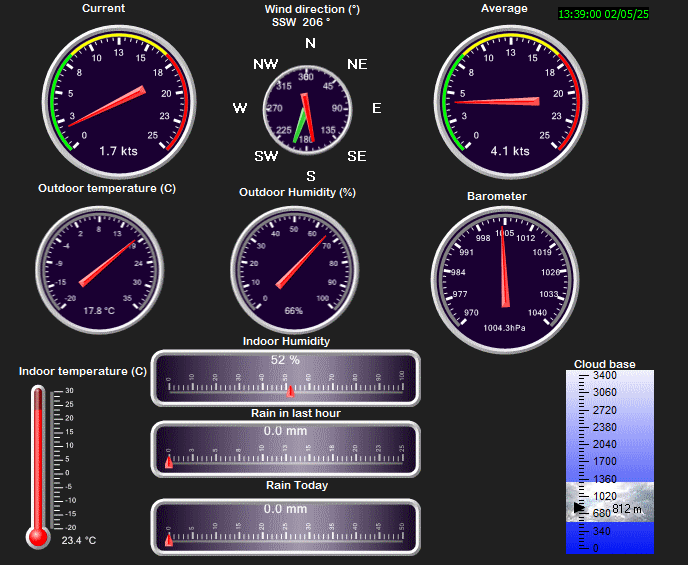Image resolution: width=688 pixels, height=565 pixels.
Task: Click the '66%' outdoor humidity value
Action: pos(294,311)
